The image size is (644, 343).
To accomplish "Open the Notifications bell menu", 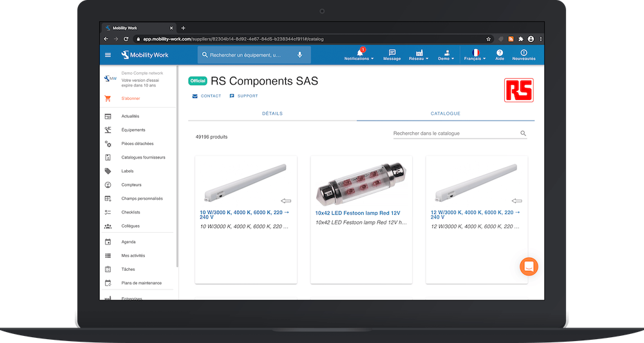I will pos(359,55).
